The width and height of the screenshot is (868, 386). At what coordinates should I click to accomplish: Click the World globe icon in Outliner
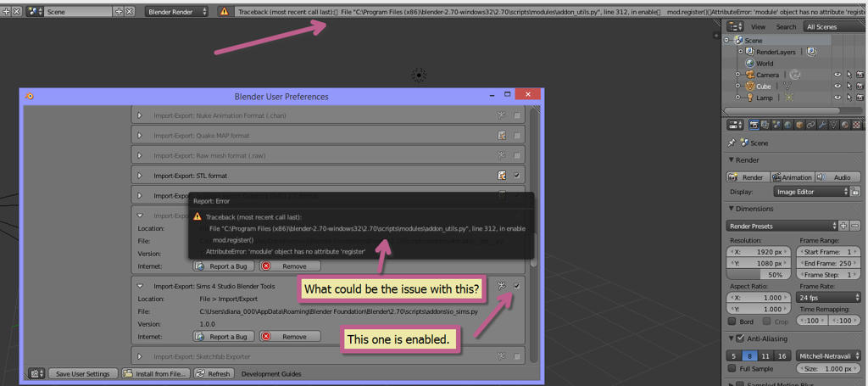[x=750, y=63]
